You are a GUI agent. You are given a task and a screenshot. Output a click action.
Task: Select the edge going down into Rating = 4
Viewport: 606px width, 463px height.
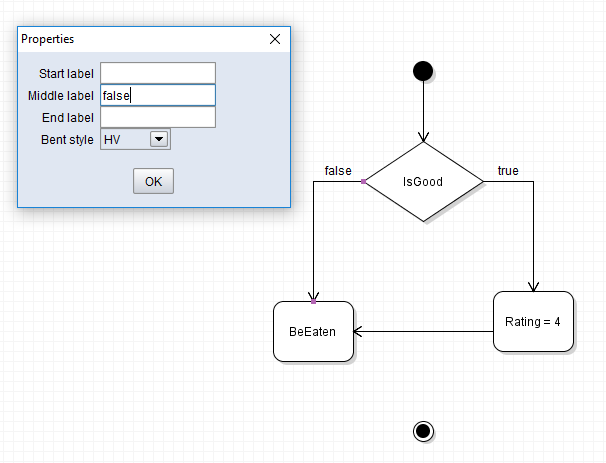tap(533, 240)
